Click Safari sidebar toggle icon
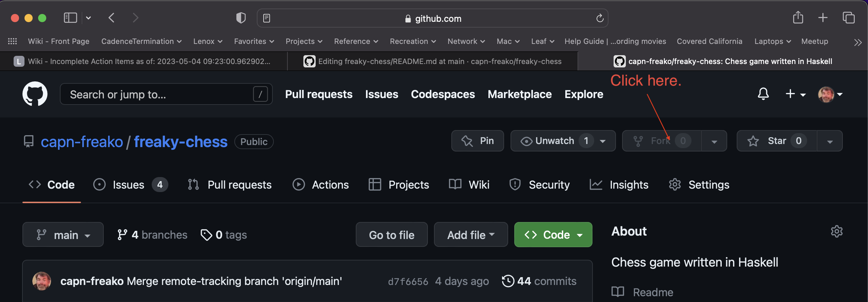This screenshot has height=302, width=868. 70,18
